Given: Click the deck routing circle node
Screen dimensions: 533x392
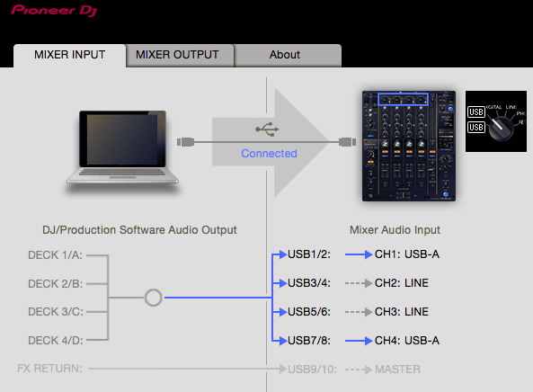Looking at the screenshot, I should (154, 298).
